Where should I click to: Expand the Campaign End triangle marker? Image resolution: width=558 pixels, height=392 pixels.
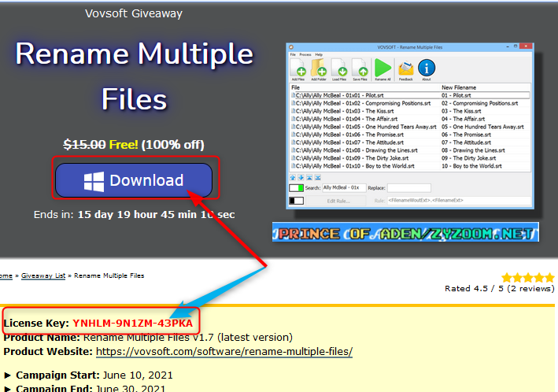tap(7, 389)
